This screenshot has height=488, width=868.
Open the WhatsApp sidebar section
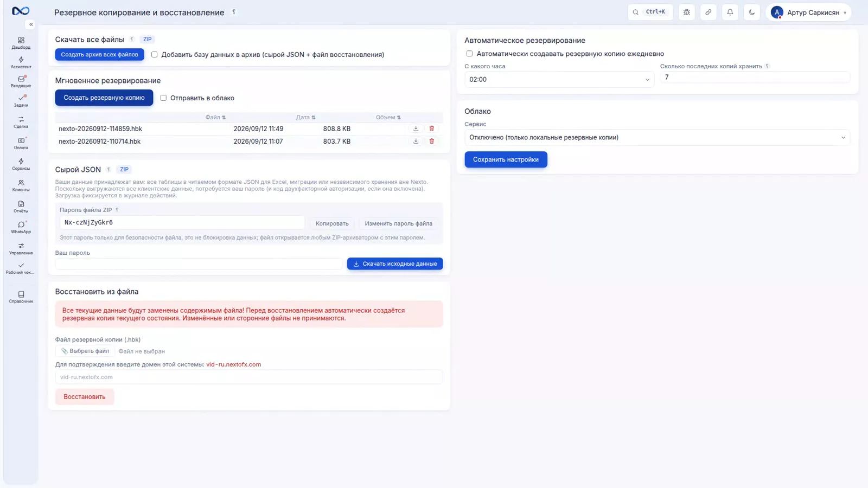tap(21, 227)
